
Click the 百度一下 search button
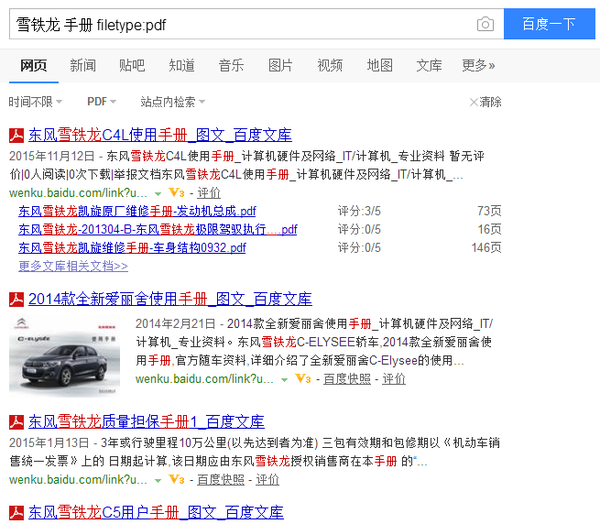[x=549, y=24]
